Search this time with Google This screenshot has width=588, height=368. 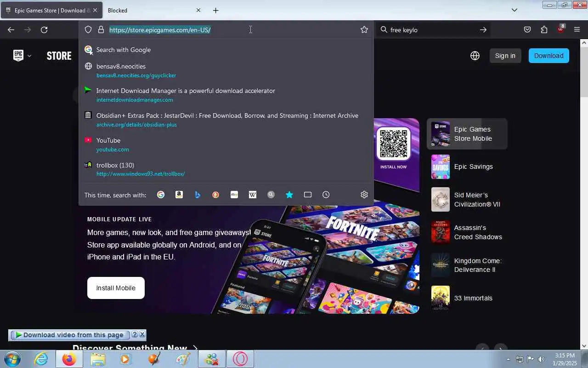(x=161, y=195)
